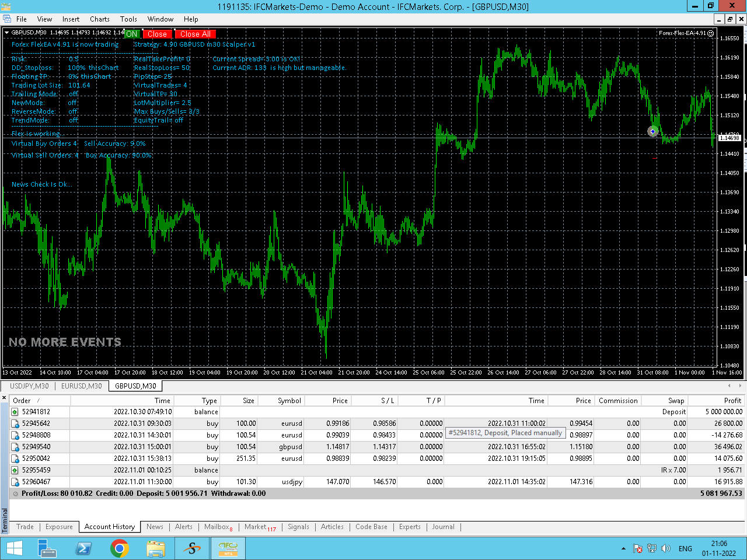Open the Trade tab in Terminal
Viewport: 747px width, 560px height.
[x=25, y=527]
